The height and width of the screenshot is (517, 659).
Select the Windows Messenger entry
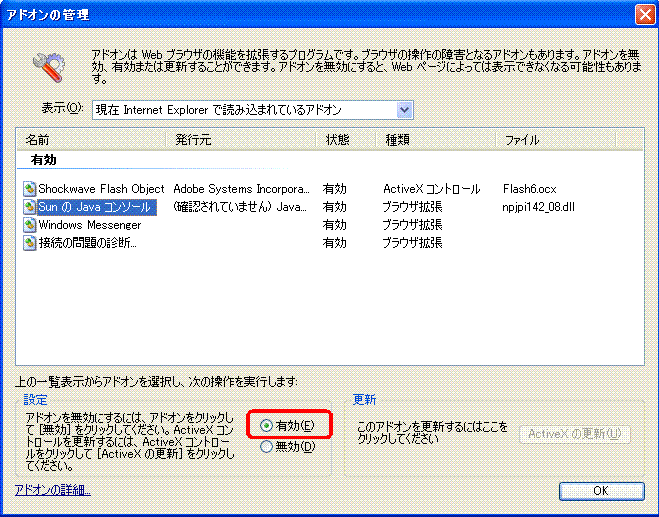90,225
